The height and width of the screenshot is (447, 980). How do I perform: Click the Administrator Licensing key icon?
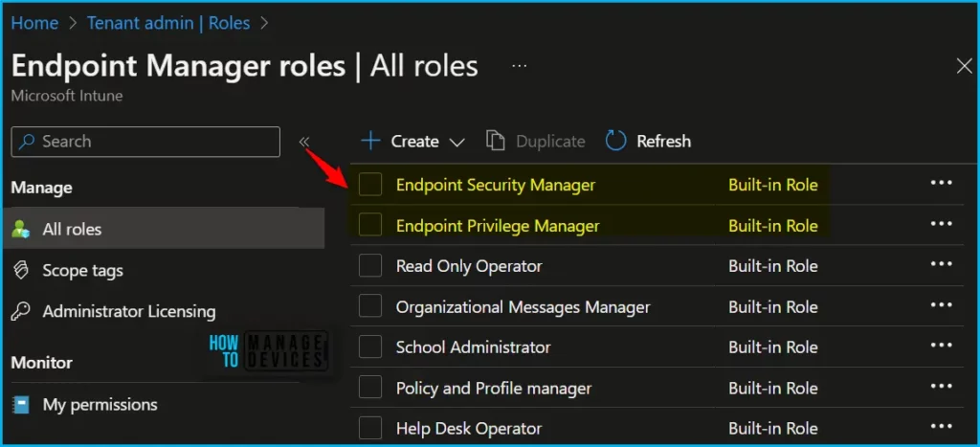(21, 311)
